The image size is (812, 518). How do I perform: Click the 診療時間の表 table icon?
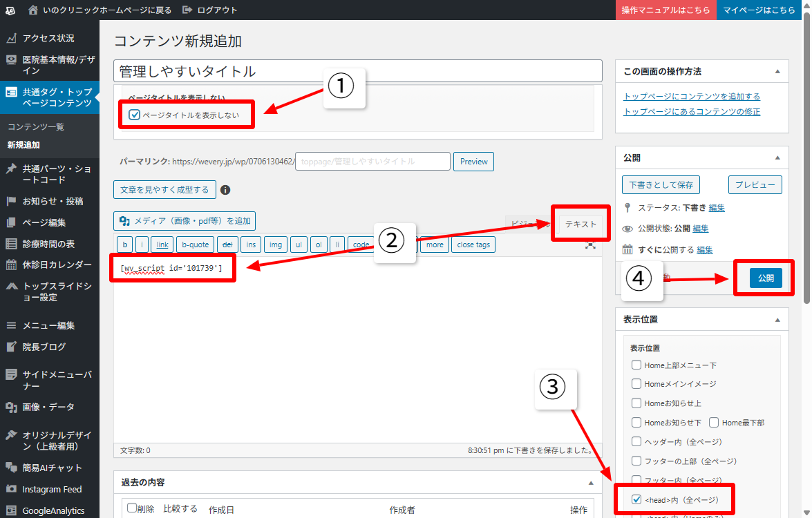(x=11, y=244)
